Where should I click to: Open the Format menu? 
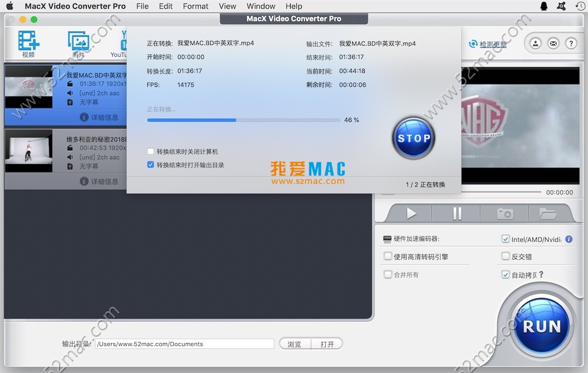pos(195,6)
